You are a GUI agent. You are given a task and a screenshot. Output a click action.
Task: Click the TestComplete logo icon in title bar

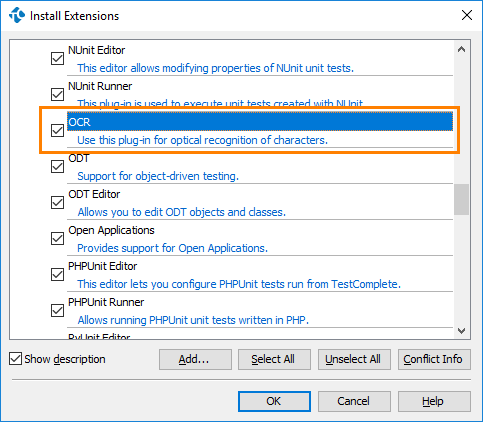(x=17, y=15)
